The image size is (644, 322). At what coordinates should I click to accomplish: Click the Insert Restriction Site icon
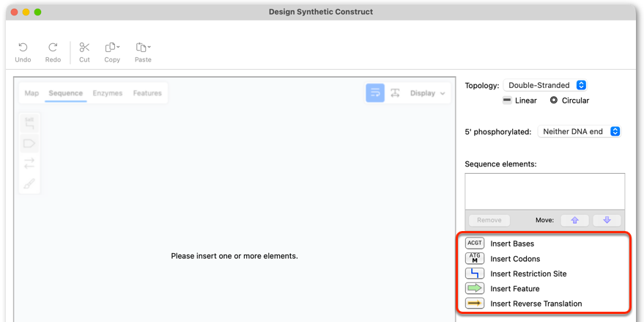click(475, 274)
